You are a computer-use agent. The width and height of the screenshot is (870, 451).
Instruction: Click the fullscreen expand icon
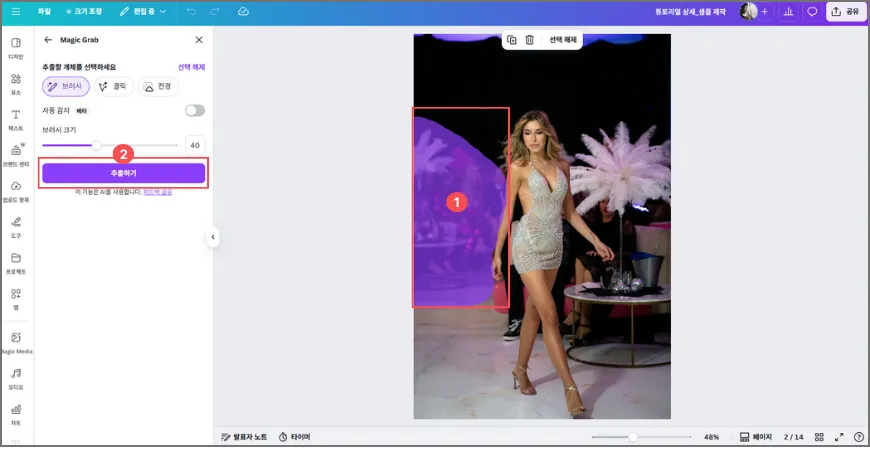[x=839, y=437]
